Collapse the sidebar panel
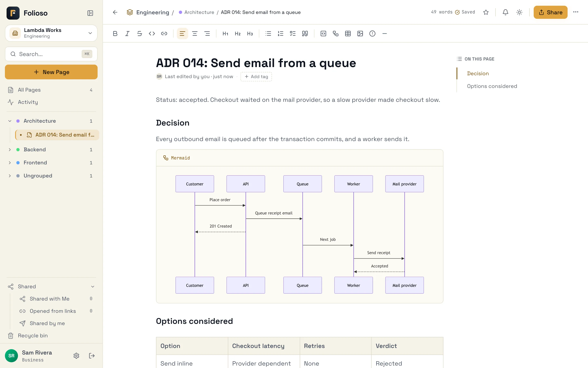This screenshot has height=368, width=588. (90, 13)
